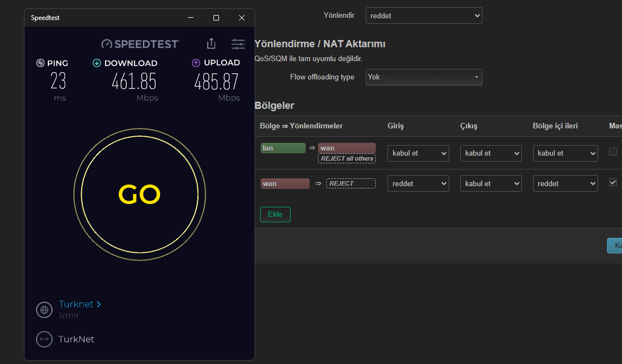Open Çıkış dropdown in the lan row
This screenshot has width=622, height=364.
[x=491, y=153]
